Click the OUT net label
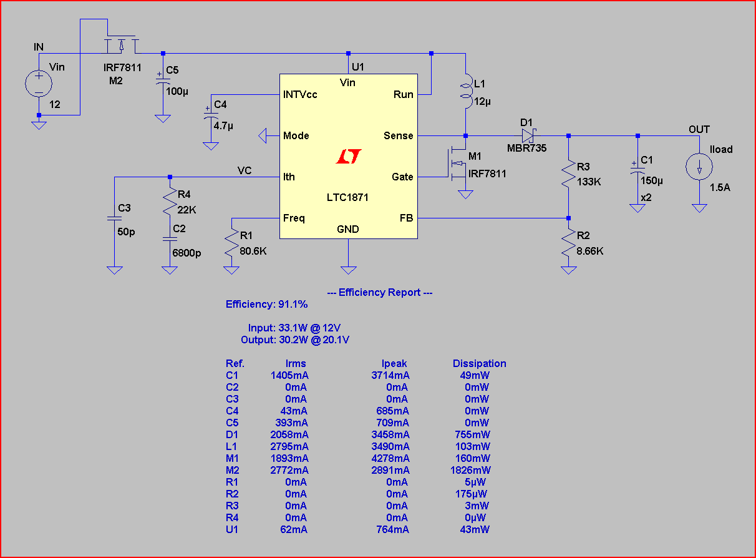 [x=699, y=129]
